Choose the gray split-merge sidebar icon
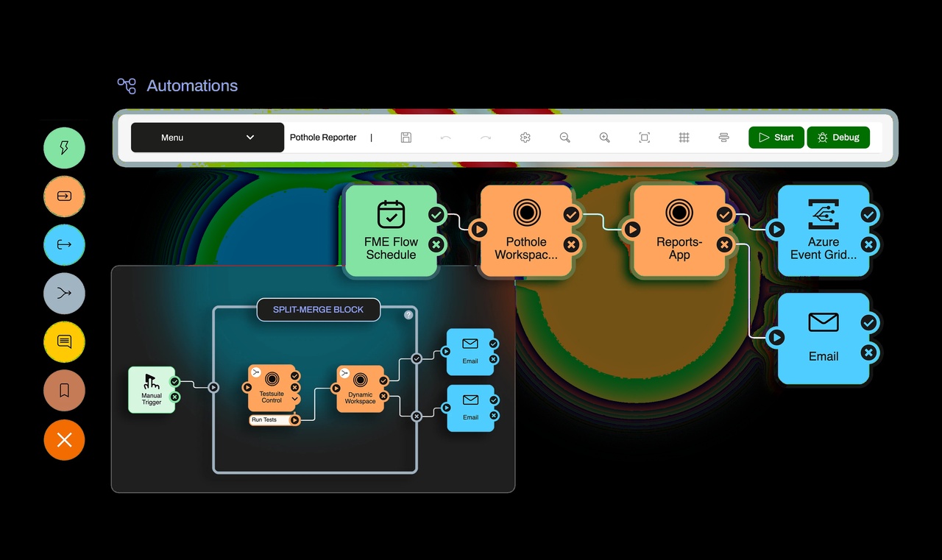Image resolution: width=942 pixels, height=560 pixels. (65, 294)
